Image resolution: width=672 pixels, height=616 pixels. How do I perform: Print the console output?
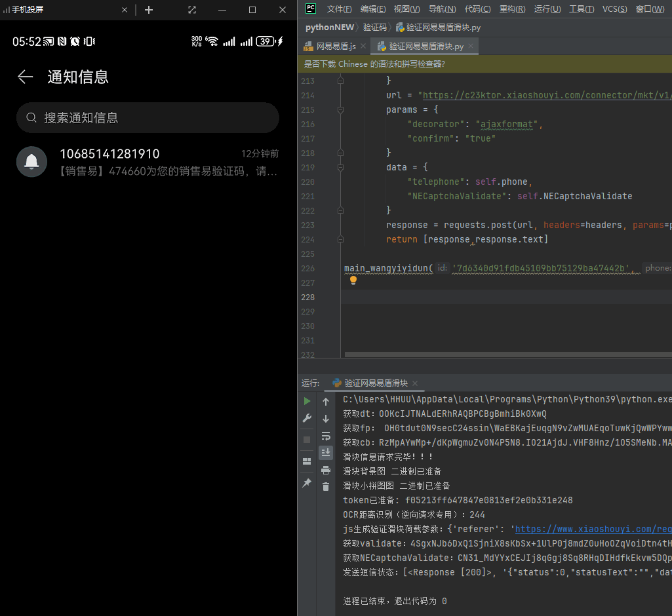pos(326,469)
